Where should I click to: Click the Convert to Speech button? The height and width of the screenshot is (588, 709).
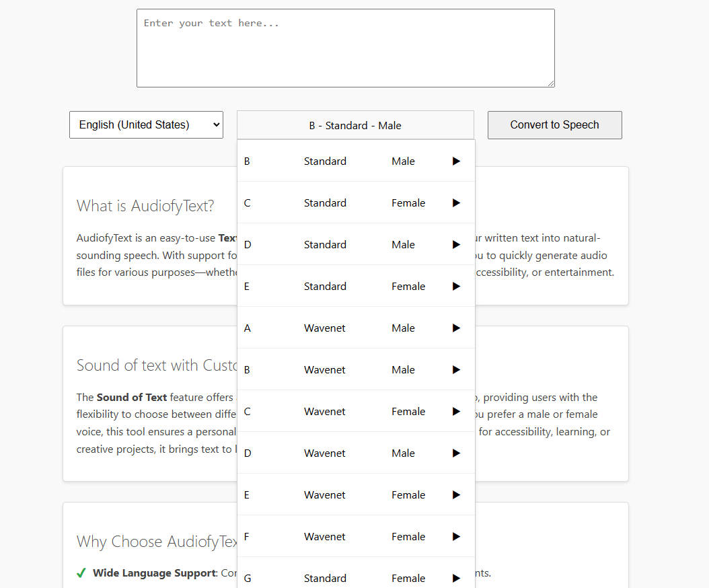[555, 125]
